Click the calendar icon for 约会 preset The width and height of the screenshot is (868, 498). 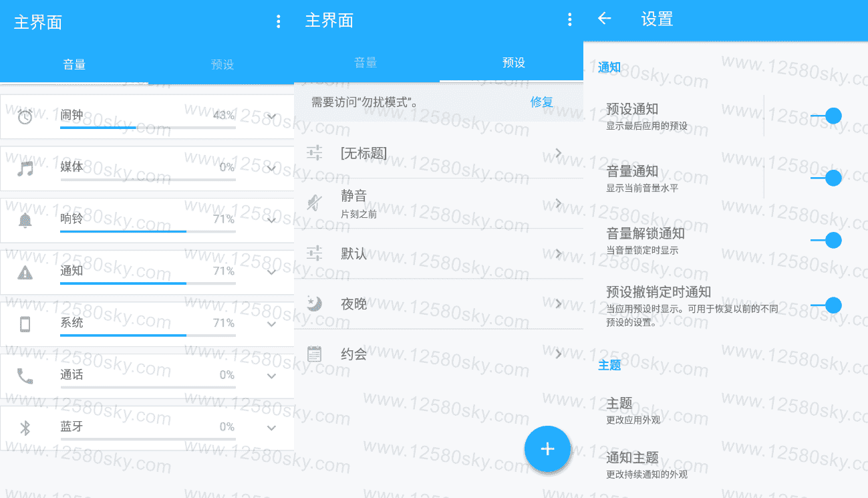[x=314, y=353]
